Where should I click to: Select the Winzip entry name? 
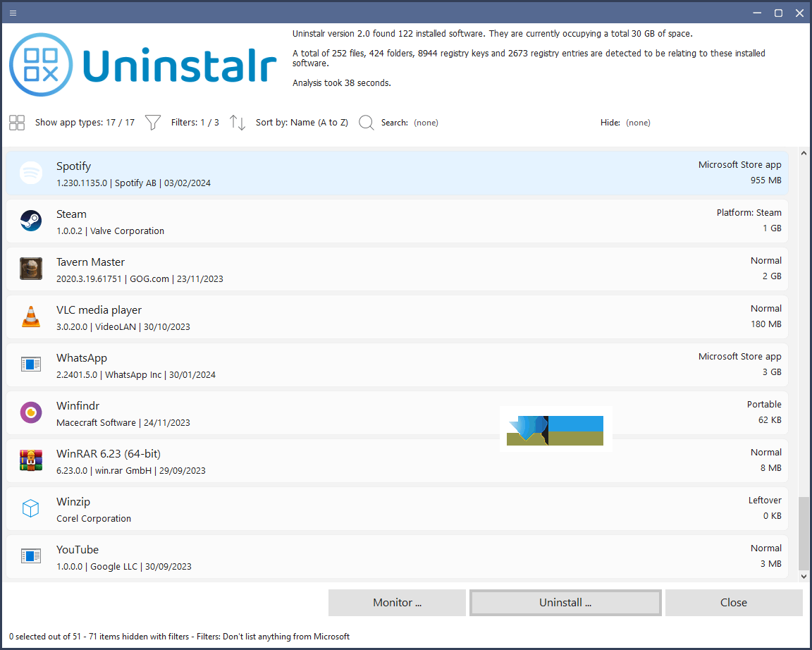click(73, 501)
